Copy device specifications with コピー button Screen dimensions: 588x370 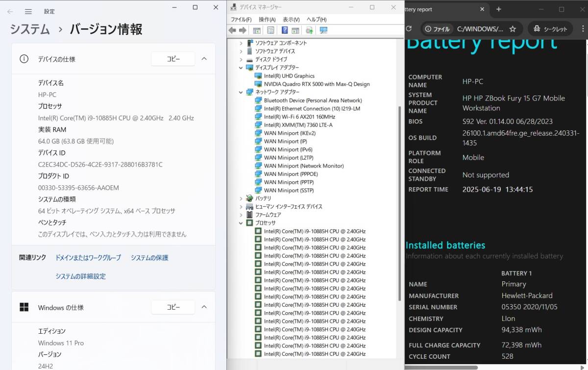coord(173,59)
